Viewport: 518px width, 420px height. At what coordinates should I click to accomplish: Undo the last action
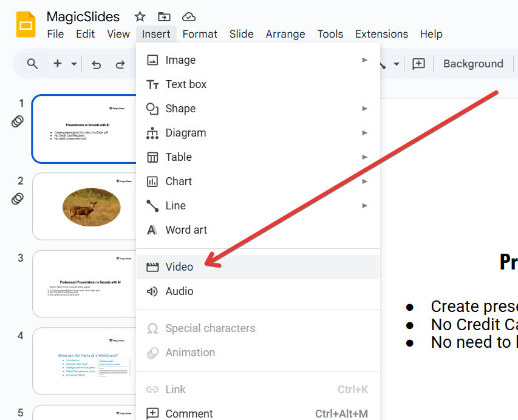[x=96, y=64]
